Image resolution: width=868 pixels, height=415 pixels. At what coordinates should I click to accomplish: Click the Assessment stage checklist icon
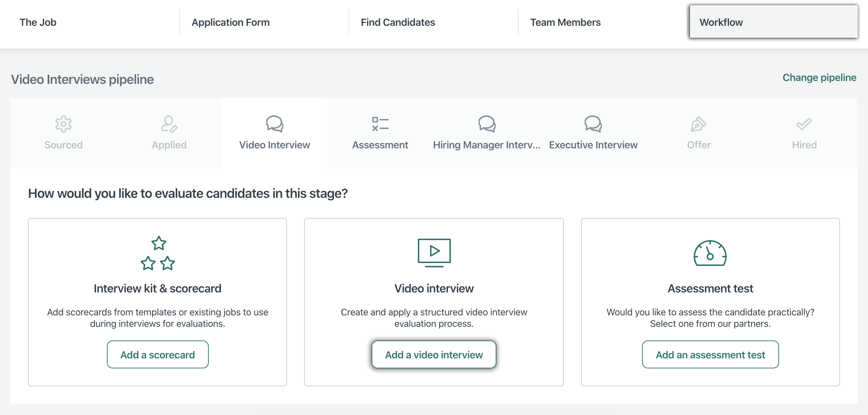pos(380,124)
